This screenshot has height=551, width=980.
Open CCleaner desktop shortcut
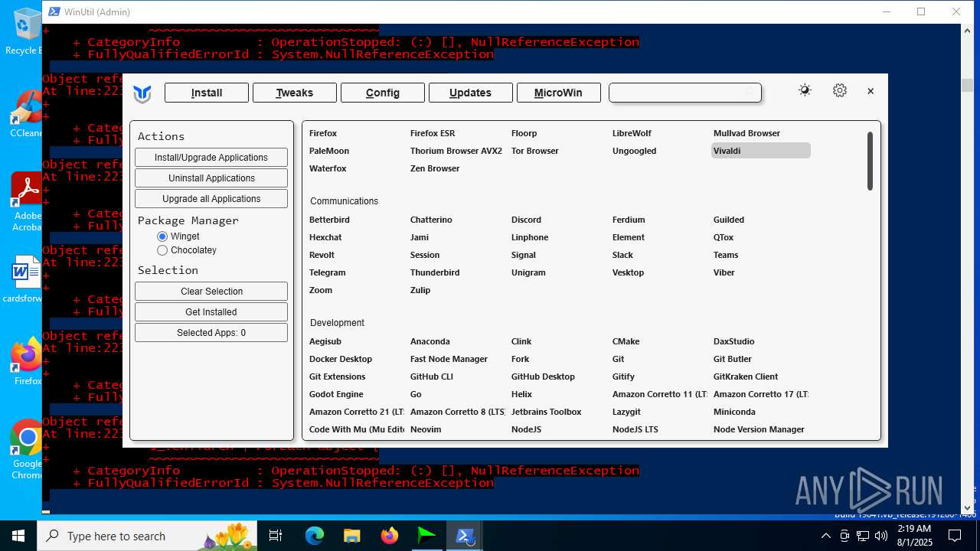click(27, 115)
